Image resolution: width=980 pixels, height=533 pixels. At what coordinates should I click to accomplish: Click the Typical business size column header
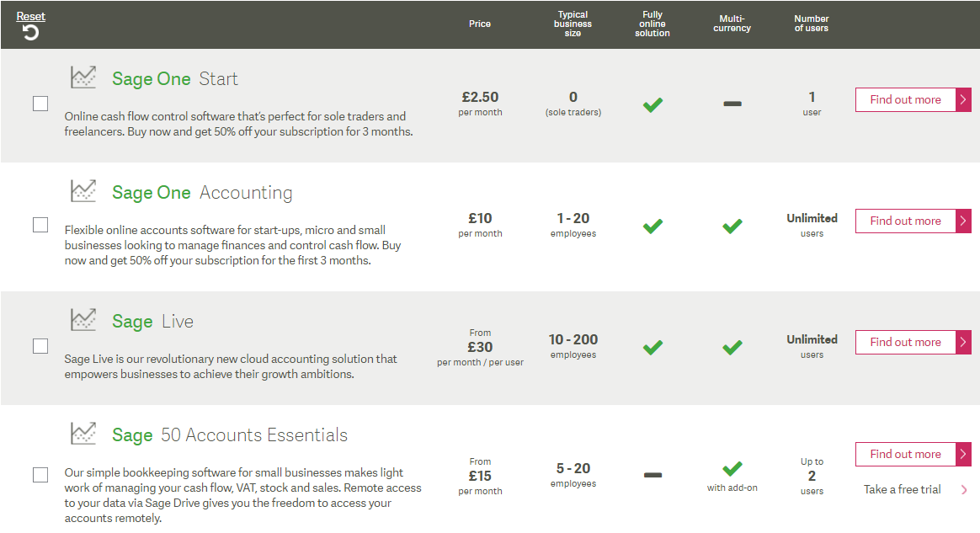pyautogui.click(x=573, y=24)
